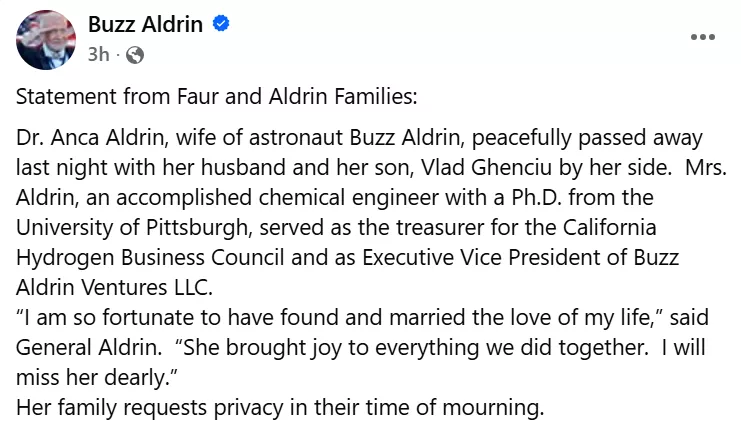Open the post's three-dot options menu
Image resolution: width=741 pixels, height=429 pixels.
coord(703,37)
